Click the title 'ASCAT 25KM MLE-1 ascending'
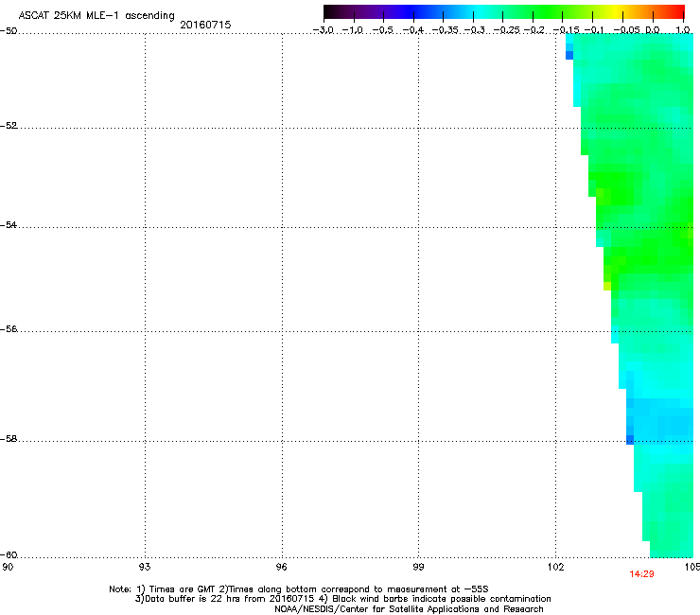This screenshot has height=615, width=700. pos(96,16)
